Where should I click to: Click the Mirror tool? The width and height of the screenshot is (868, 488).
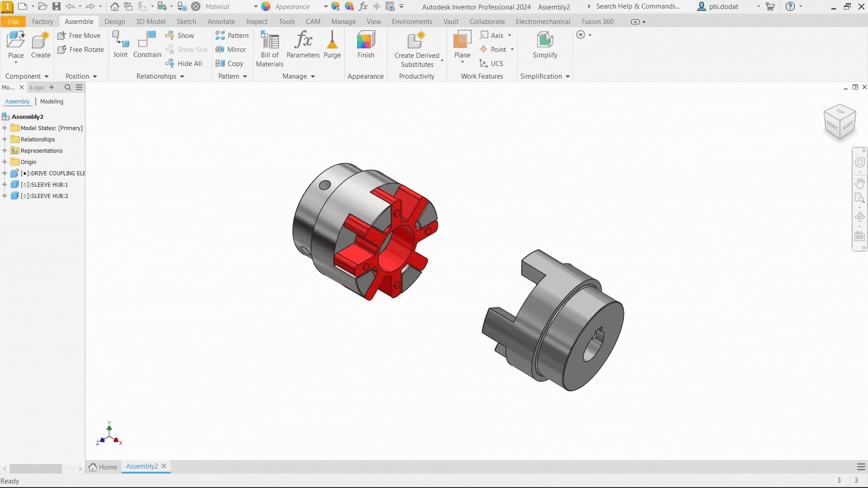231,50
